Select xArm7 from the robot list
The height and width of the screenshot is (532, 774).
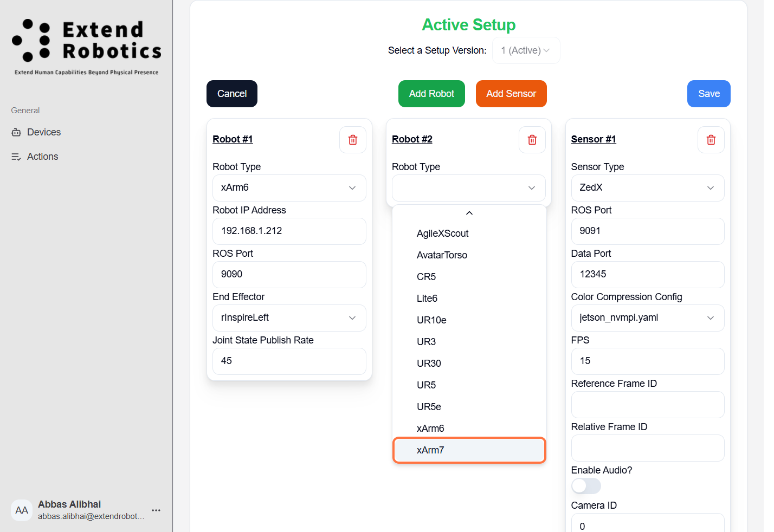tap(469, 450)
